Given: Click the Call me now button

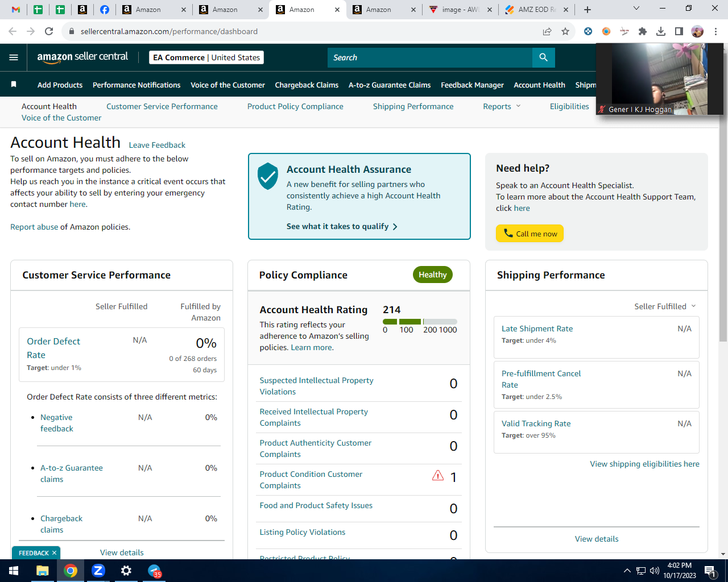Looking at the screenshot, I should click(530, 234).
